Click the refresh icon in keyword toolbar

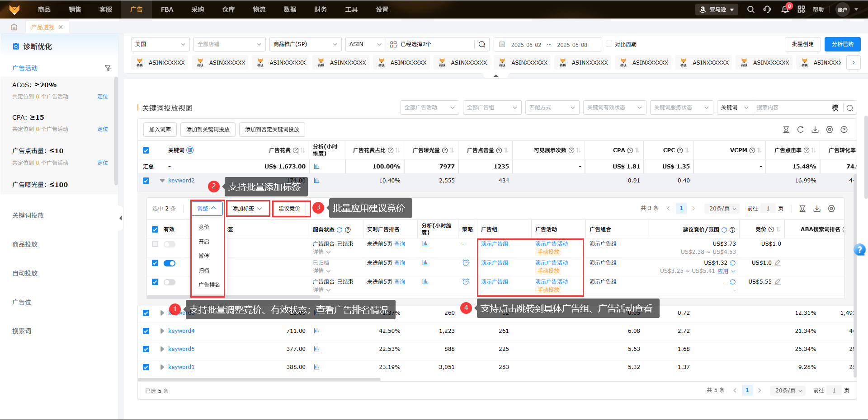click(800, 130)
